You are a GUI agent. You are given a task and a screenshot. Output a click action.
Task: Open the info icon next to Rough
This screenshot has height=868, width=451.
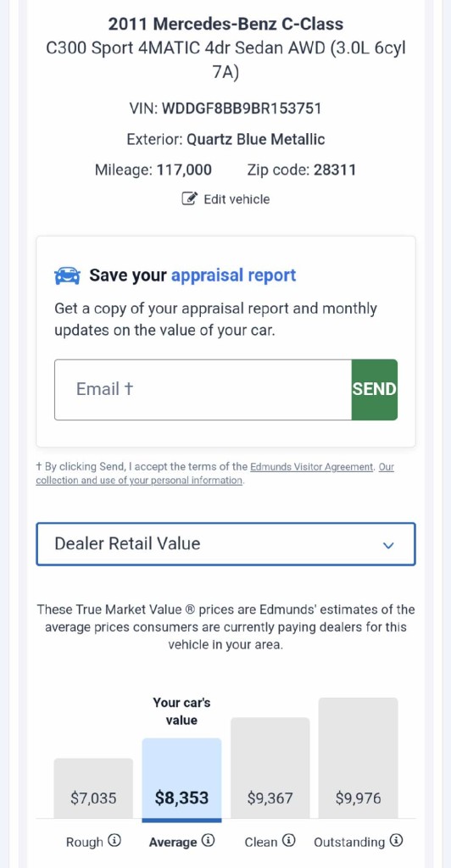click(114, 841)
